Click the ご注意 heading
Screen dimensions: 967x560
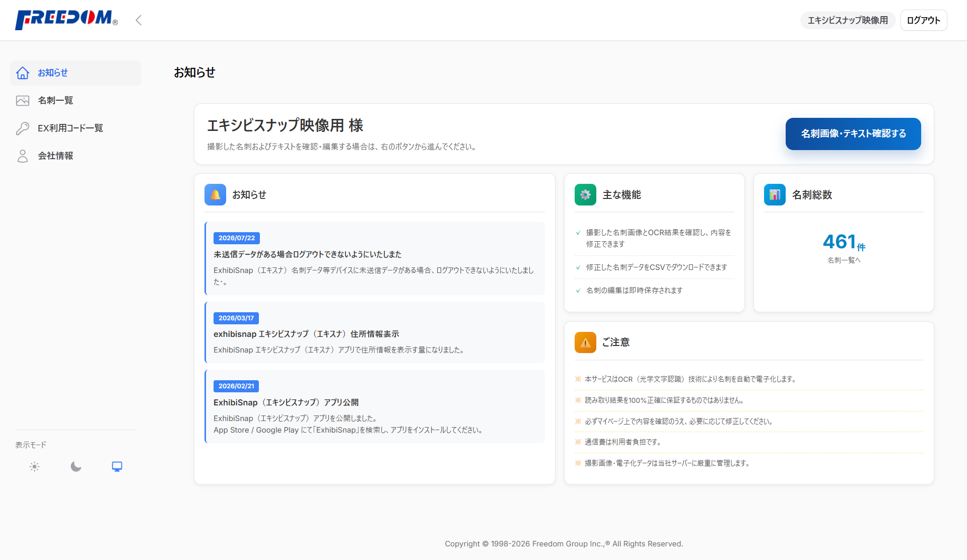pos(615,342)
